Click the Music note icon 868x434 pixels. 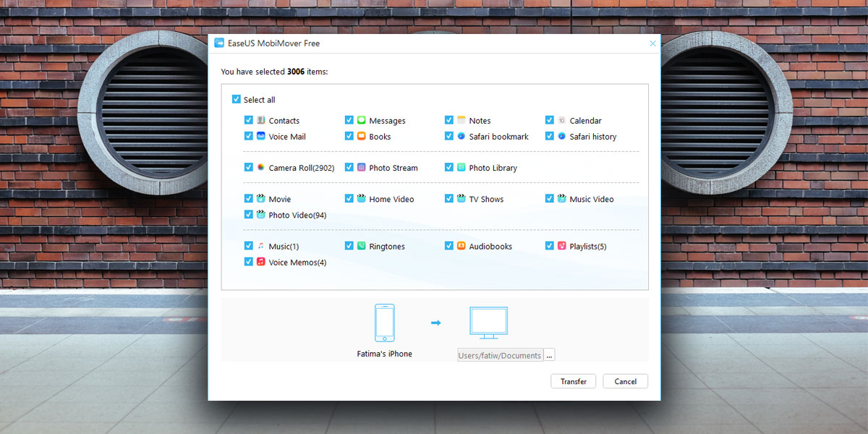pos(260,246)
